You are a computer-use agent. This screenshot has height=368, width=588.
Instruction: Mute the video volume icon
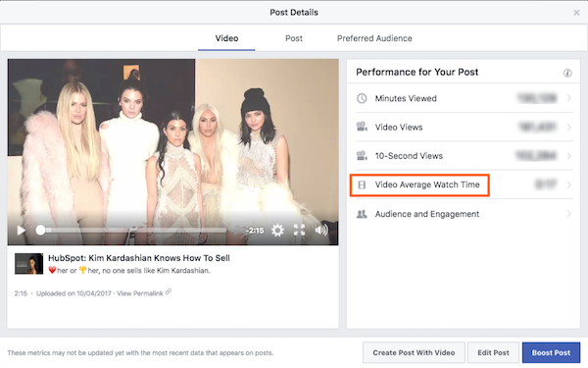point(321,230)
